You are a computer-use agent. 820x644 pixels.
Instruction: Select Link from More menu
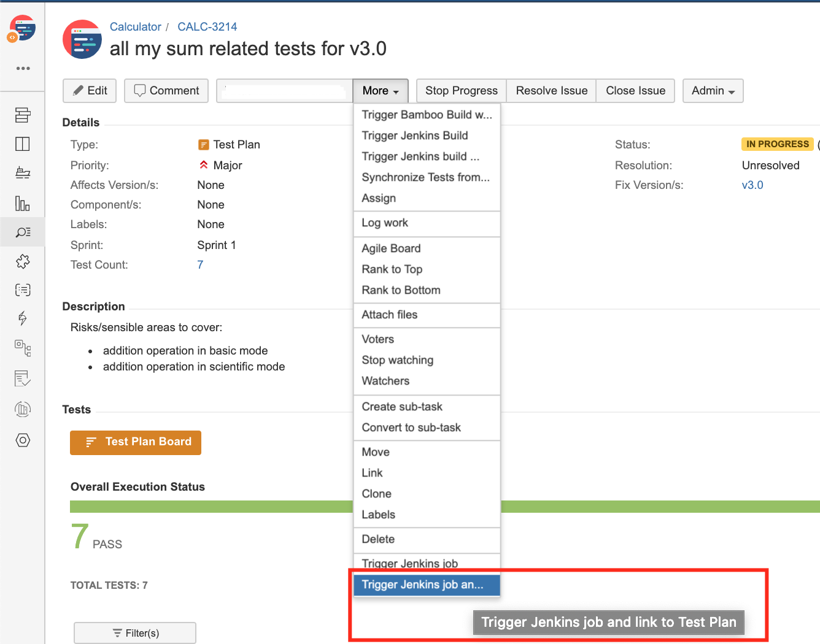(427, 473)
